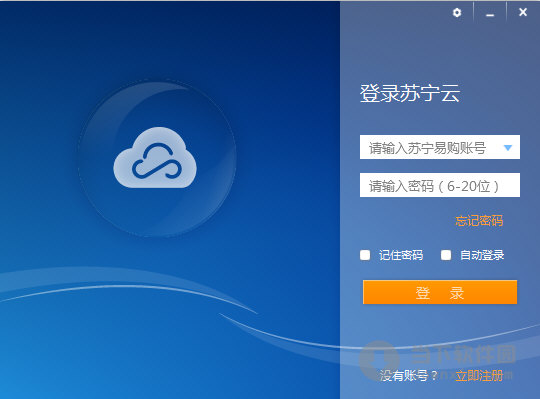Open the 立即注册 register link
The image size is (540, 399).
pyautogui.click(x=479, y=376)
